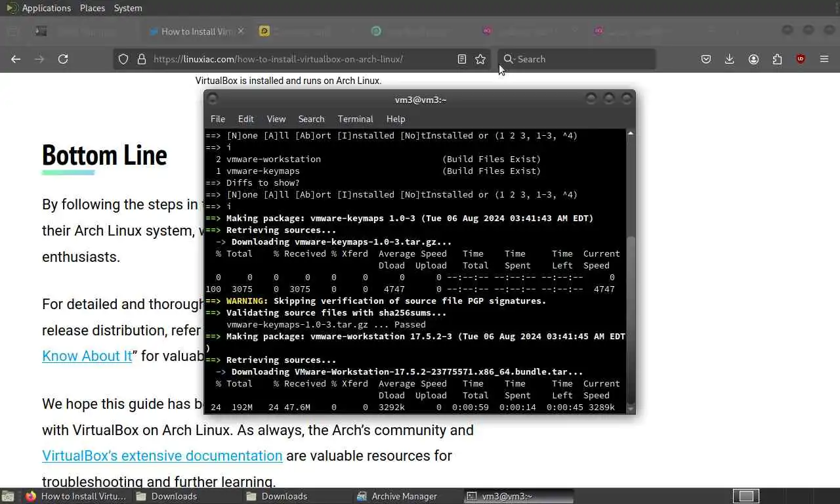The image size is (840, 504).
Task: Maximize the vm3@vm3 terminal window
Action: pyautogui.click(x=609, y=98)
